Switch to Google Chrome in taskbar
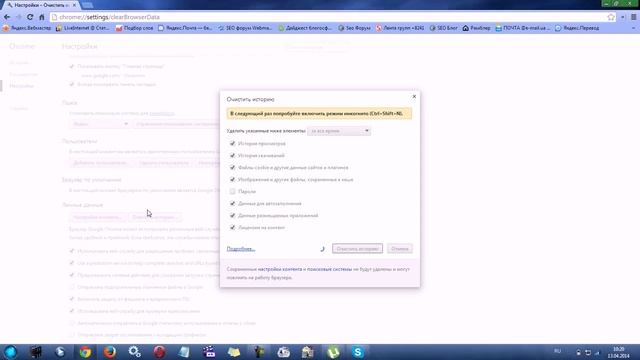 pos(85,352)
